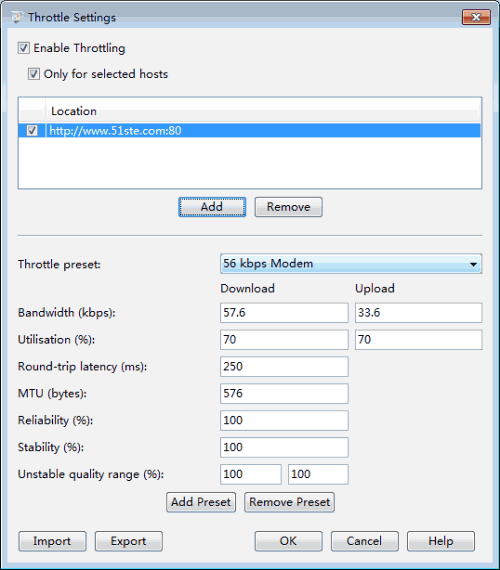The width and height of the screenshot is (500, 570).
Task: Focus the Round-trip latency field
Action: tap(284, 366)
